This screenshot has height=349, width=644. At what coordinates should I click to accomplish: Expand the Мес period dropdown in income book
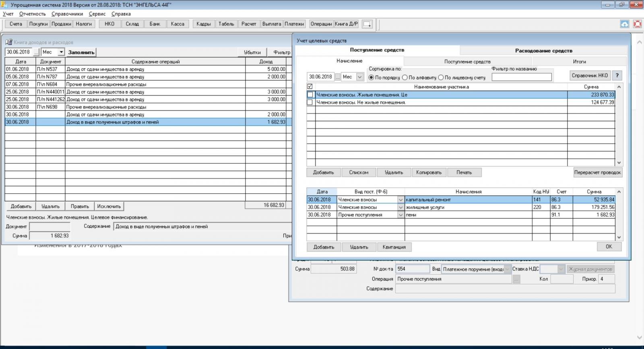click(x=61, y=52)
